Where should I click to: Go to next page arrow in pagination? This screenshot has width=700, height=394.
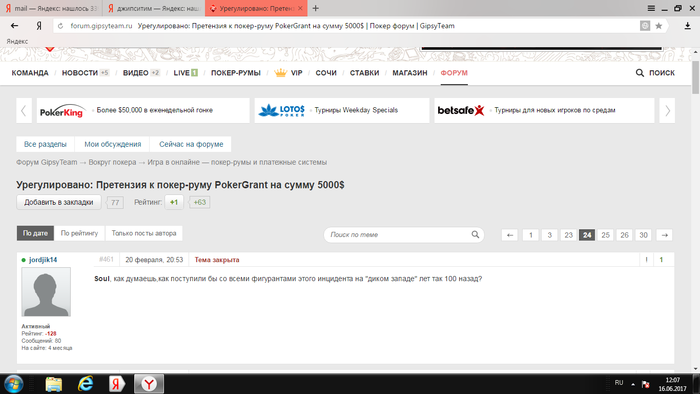(x=665, y=235)
